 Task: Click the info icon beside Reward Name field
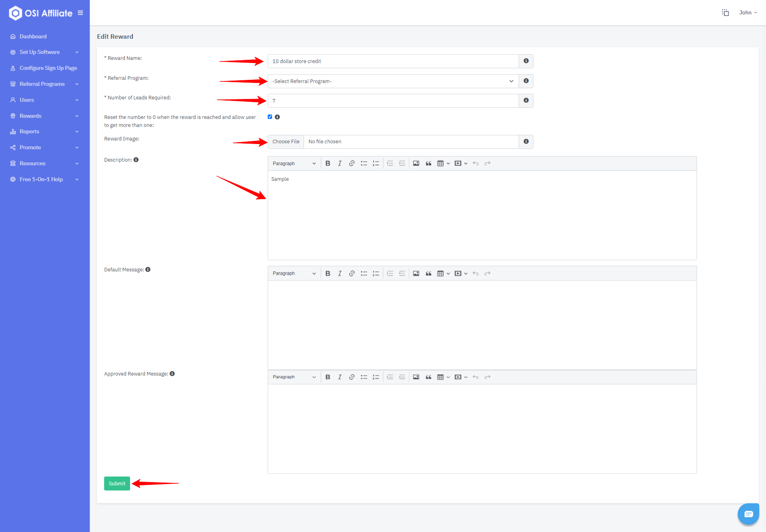tap(526, 61)
